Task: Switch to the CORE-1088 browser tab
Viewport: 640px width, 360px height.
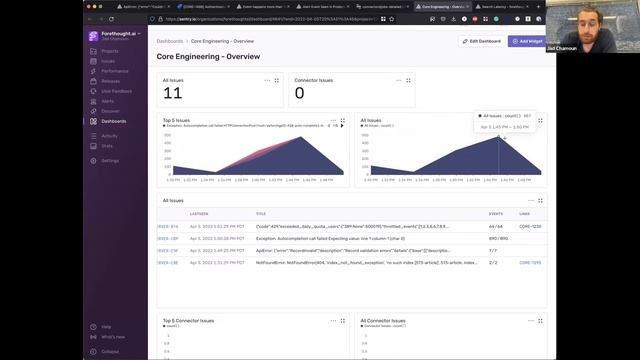Action: click(x=204, y=7)
